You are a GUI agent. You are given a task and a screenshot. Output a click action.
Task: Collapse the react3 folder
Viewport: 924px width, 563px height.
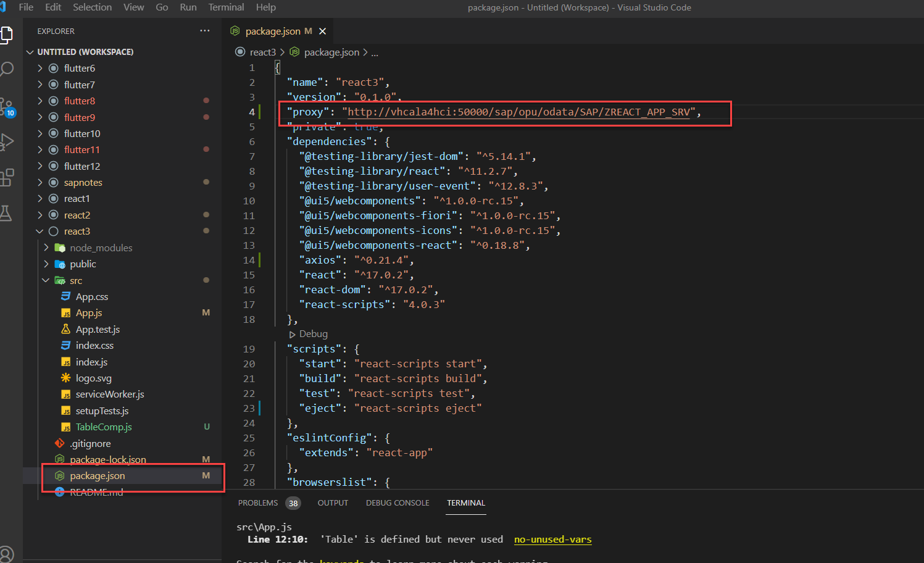click(40, 231)
